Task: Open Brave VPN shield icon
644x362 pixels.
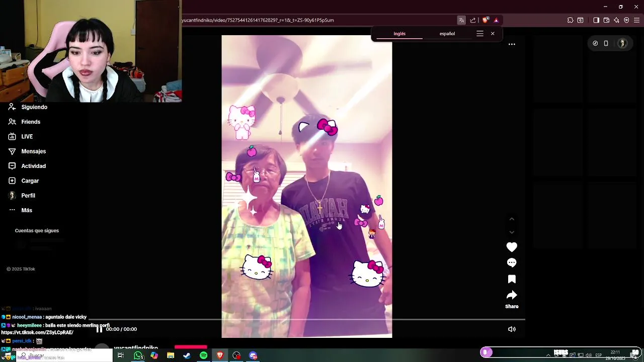Action: pos(626,20)
